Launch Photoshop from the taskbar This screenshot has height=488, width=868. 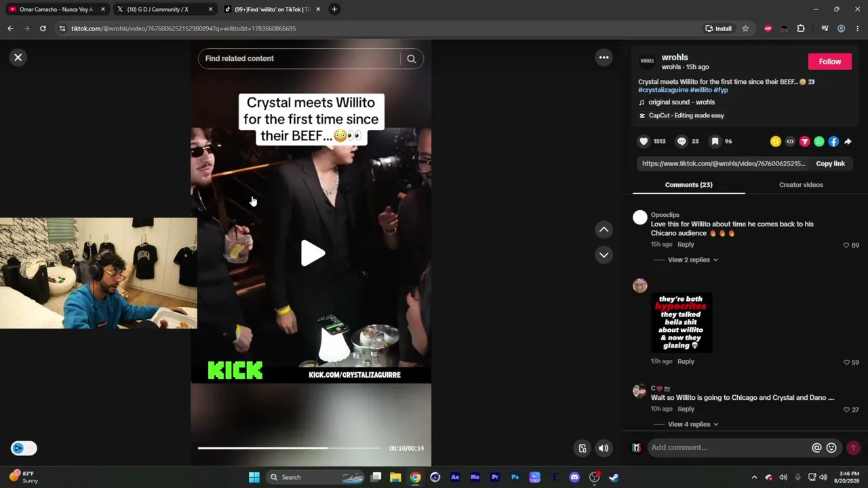(515, 477)
